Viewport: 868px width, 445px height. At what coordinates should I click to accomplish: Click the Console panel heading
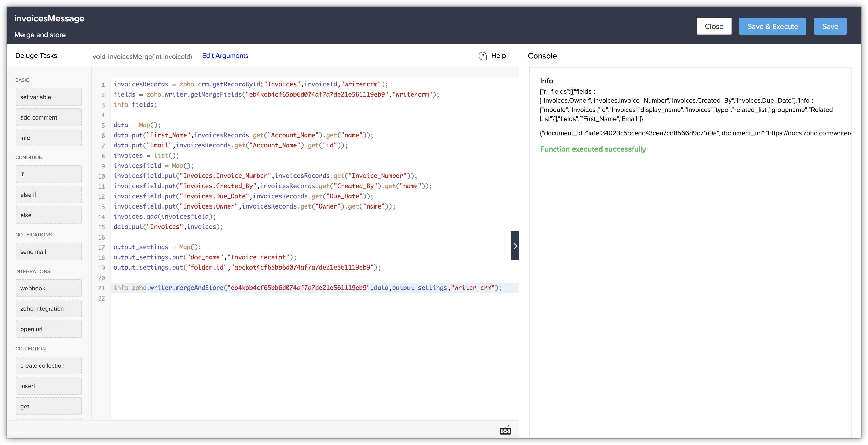542,56
